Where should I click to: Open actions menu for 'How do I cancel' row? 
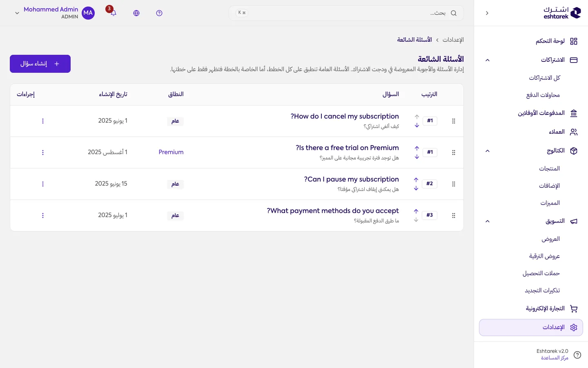point(43,121)
